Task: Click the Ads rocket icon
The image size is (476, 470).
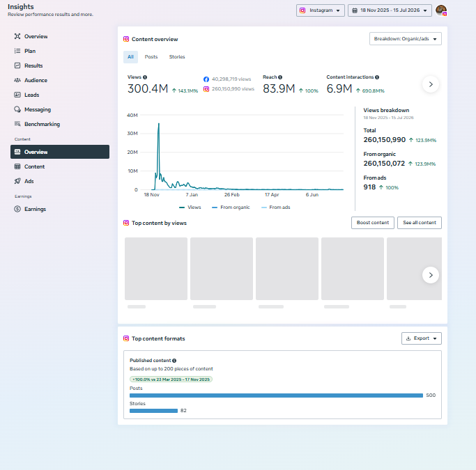Action: click(17, 181)
